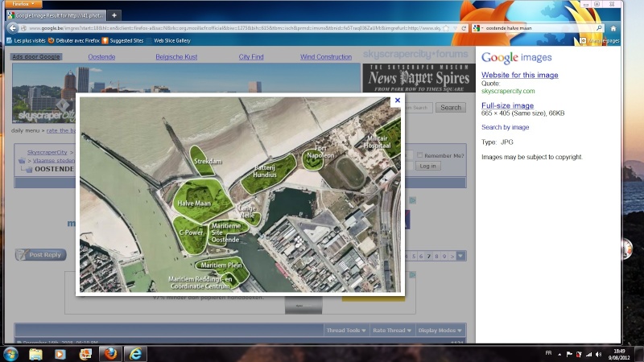Go to page 6 in thread pagination

click(x=420, y=256)
